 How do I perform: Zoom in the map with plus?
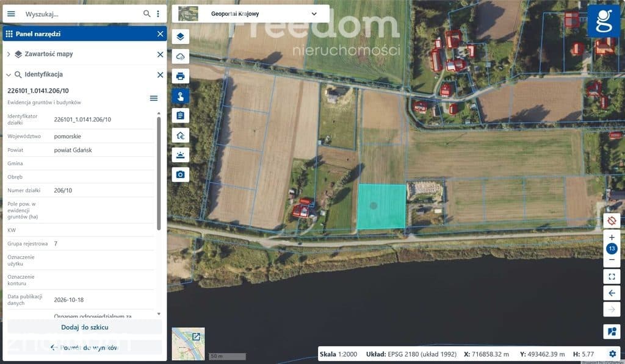[x=612, y=237]
